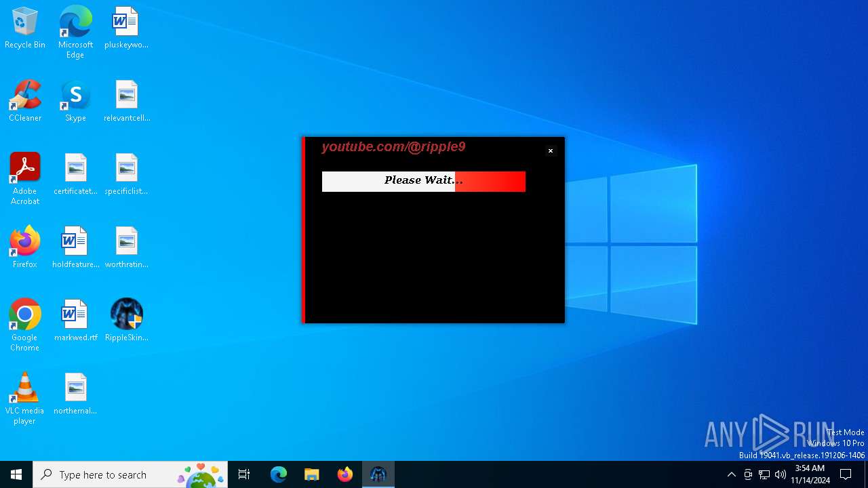Image resolution: width=868 pixels, height=488 pixels.
Task: Select the specificlist... image file icon
Action: click(x=126, y=174)
